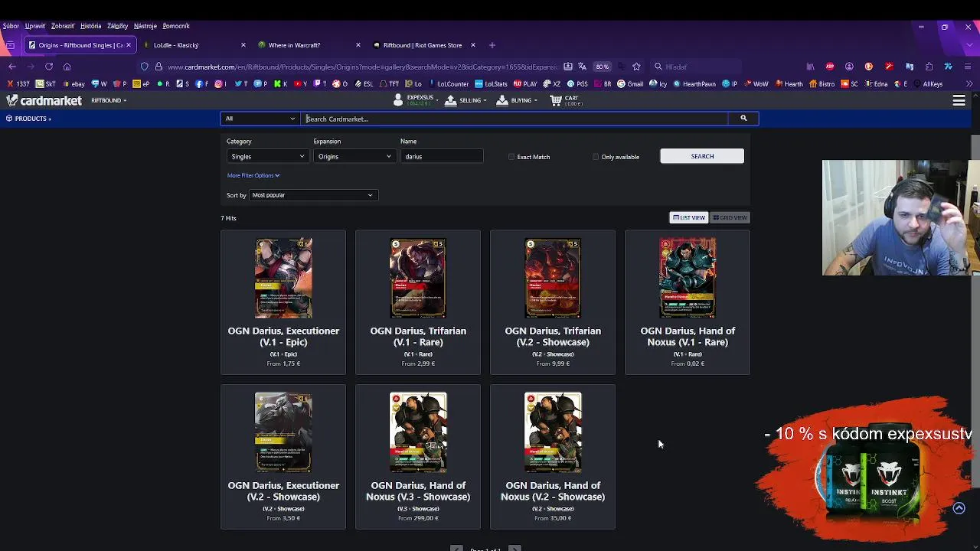Screen dimensions: 980x551
Task: Click the translate page icon in address bar
Action: point(583,67)
